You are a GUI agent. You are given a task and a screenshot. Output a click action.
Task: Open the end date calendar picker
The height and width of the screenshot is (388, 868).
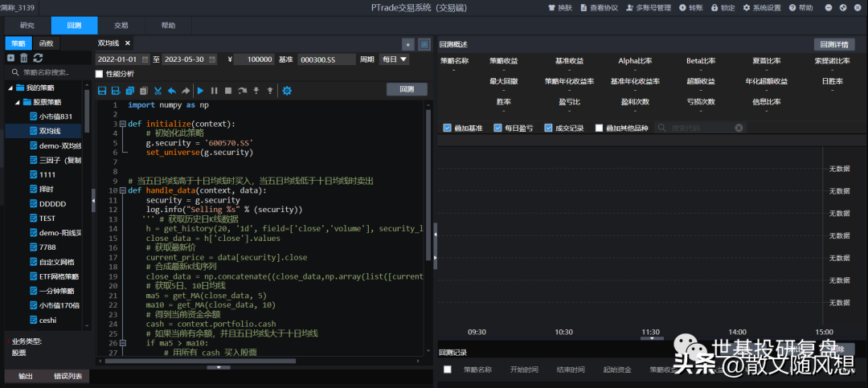click(x=213, y=59)
